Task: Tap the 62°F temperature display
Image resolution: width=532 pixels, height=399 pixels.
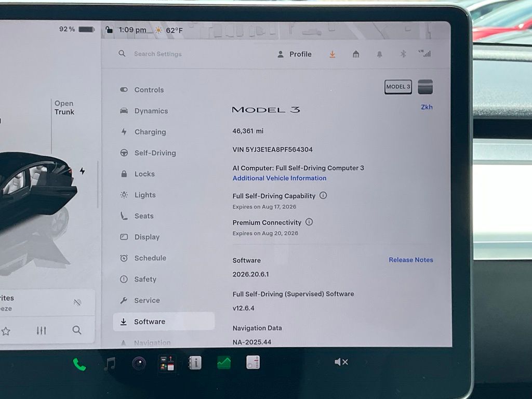Action: point(174,31)
